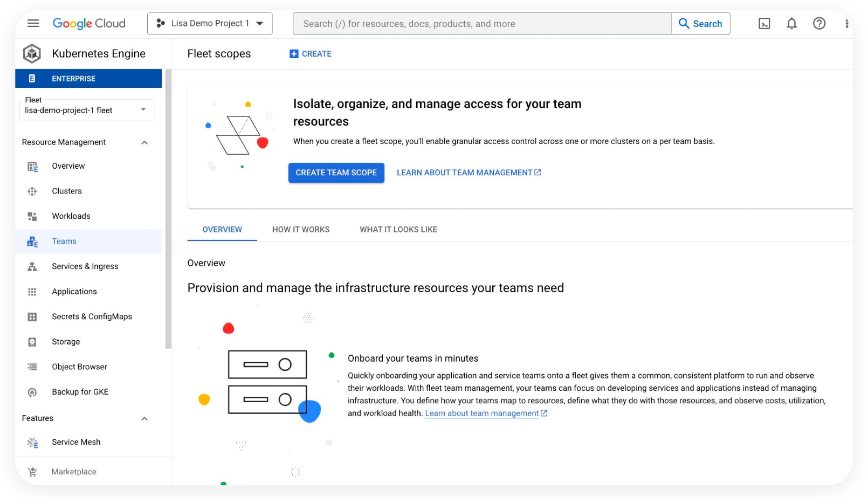The image size is (868, 497).
Task: Open Secrets & ConfigMaps page
Action: [x=88, y=317]
